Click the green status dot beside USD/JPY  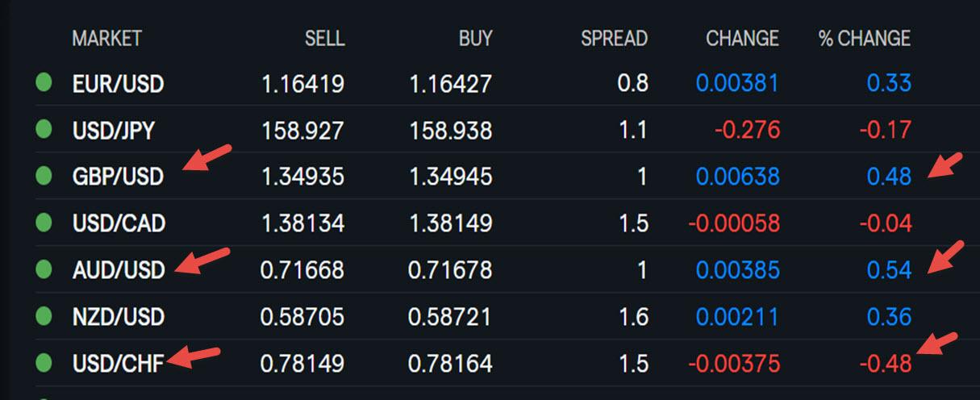click(x=44, y=129)
